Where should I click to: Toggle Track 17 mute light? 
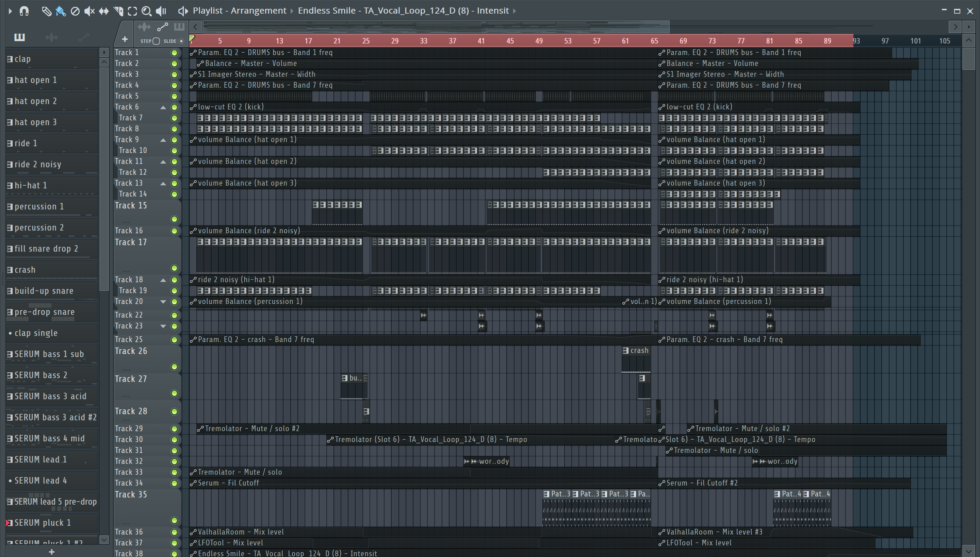(x=174, y=268)
